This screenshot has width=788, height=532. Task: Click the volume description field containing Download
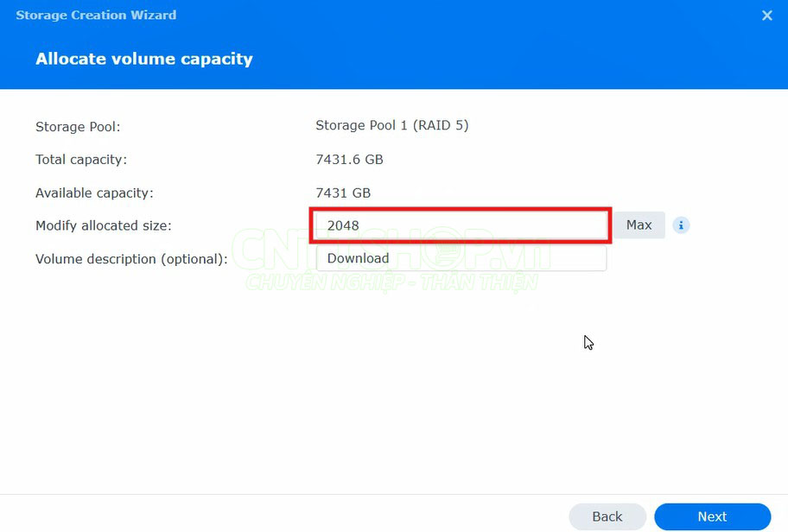[x=461, y=258]
